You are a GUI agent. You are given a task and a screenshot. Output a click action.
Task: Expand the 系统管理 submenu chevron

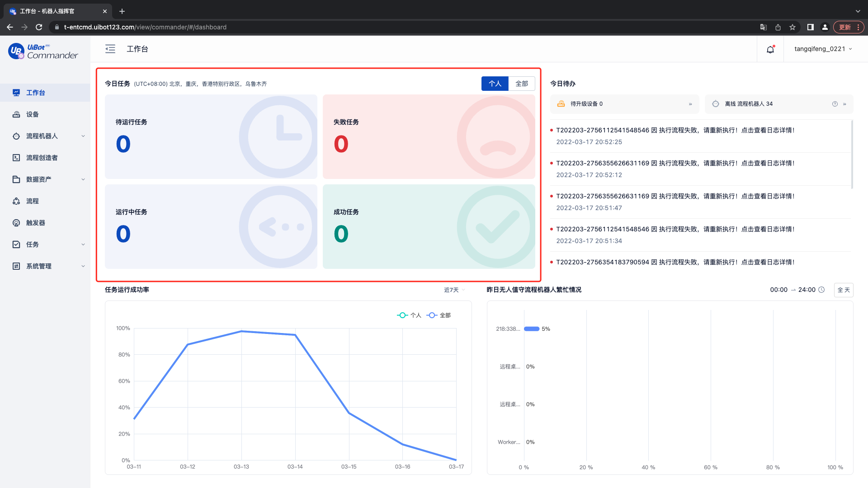click(83, 266)
